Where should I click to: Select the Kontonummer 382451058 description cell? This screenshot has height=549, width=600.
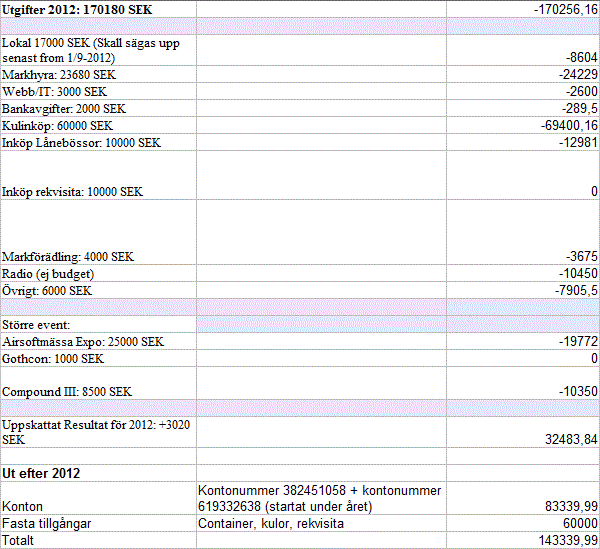coord(320,498)
